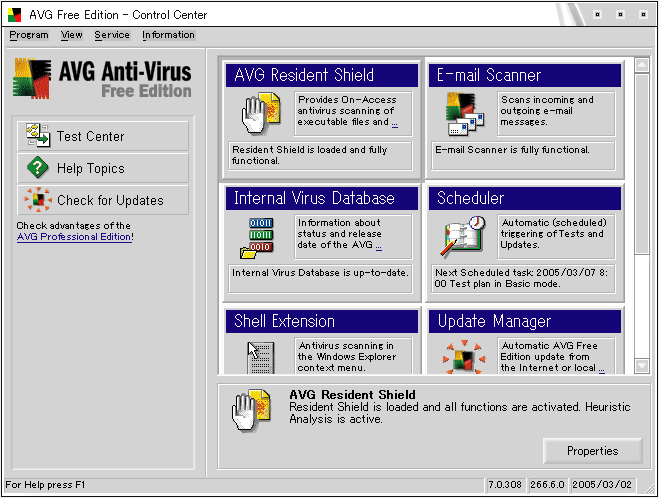Click the Update Manager icon
The image size is (659, 498).
(x=460, y=357)
